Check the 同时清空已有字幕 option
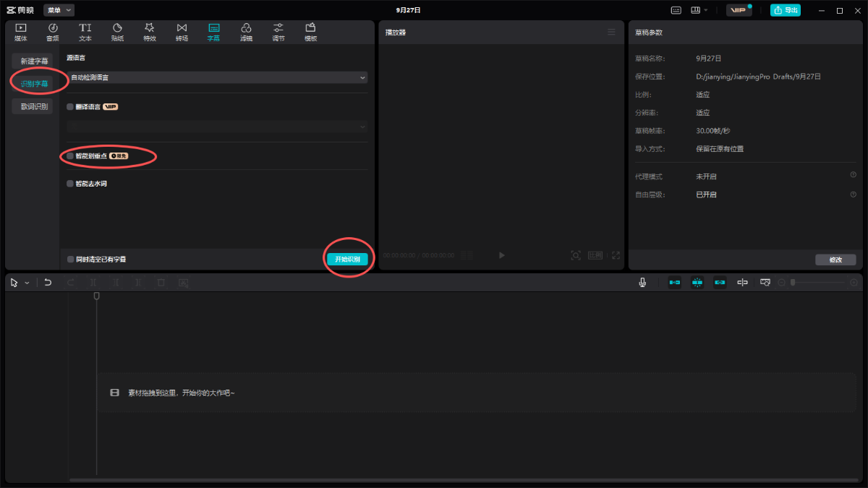 [x=70, y=259]
